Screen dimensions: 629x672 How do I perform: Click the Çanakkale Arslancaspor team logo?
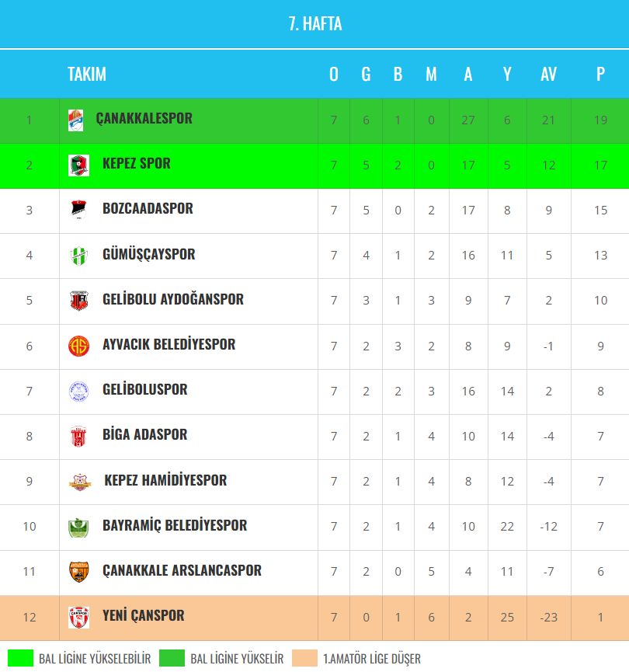[78, 572]
